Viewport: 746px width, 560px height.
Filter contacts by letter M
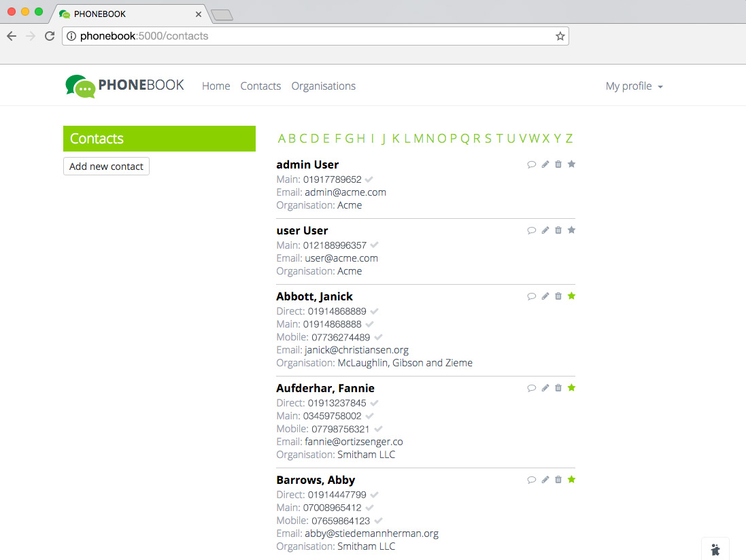pos(418,139)
